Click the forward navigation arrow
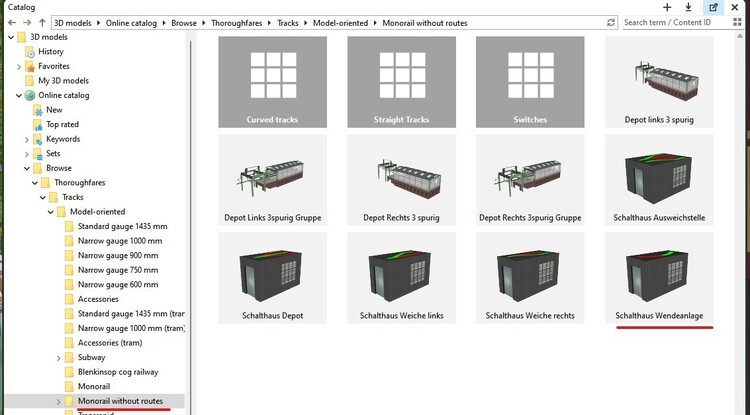This screenshot has width=750, height=415. tap(27, 22)
